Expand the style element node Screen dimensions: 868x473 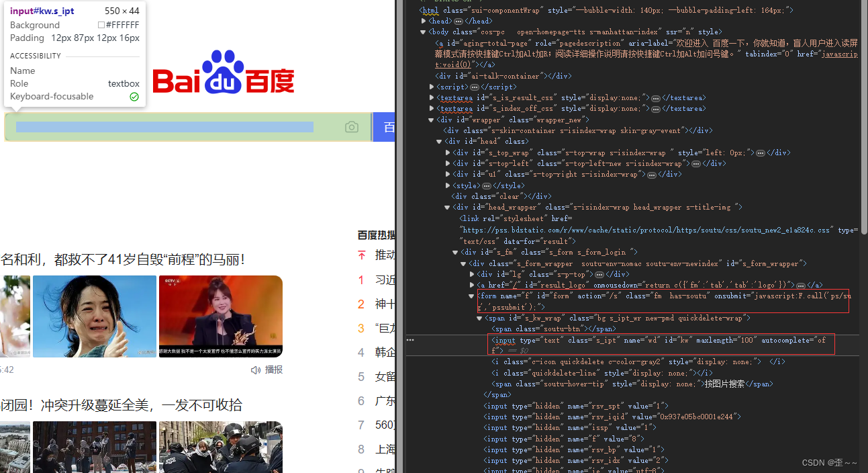(x=448, y=186)
